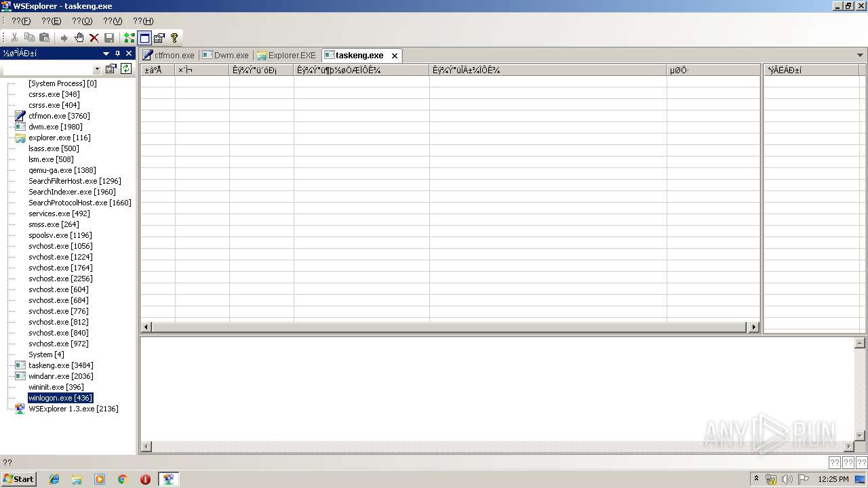Select WSExplorer 1.3.exe [2136] process

73,409
